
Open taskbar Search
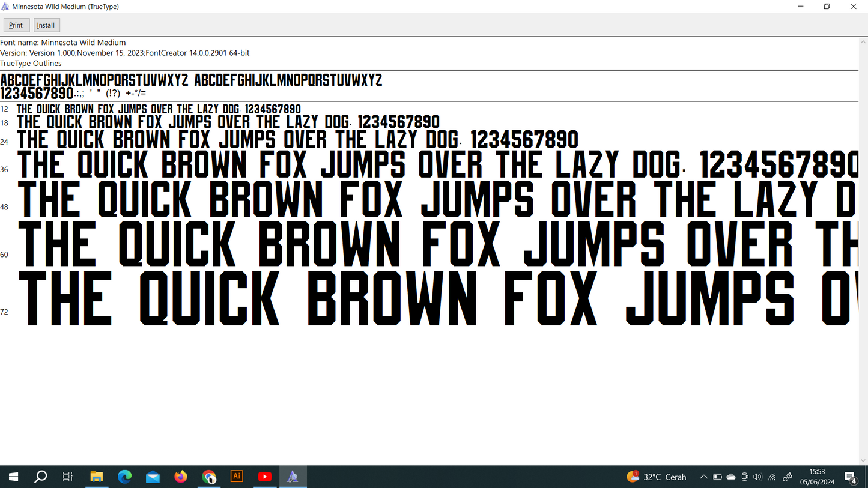40,477
